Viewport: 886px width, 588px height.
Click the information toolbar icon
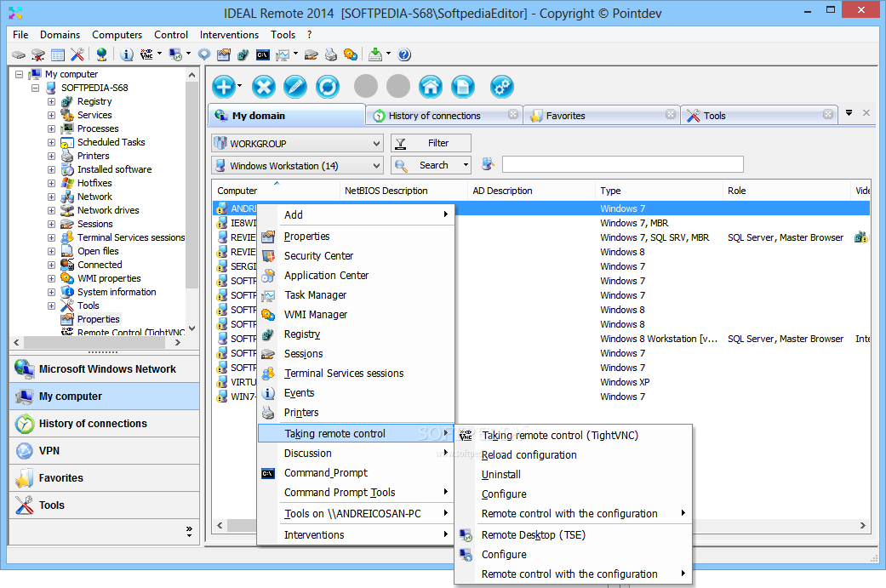click(127, 54)
